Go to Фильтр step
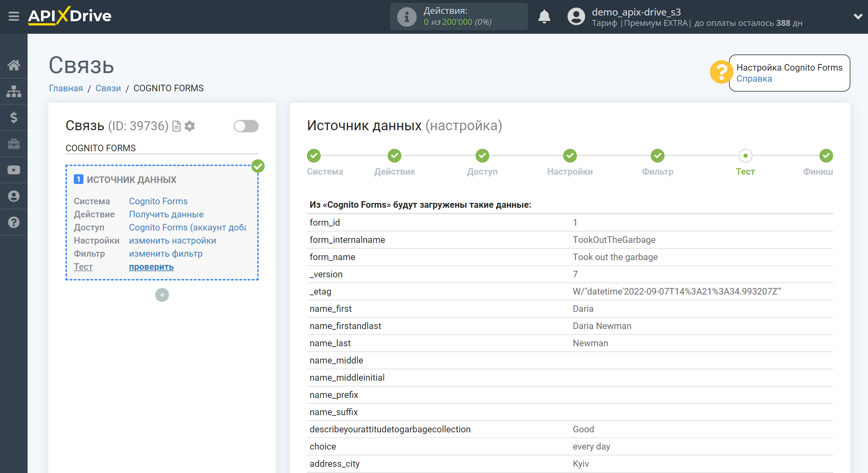This screenshot has height=473, width=868. (x=658, y=156)
